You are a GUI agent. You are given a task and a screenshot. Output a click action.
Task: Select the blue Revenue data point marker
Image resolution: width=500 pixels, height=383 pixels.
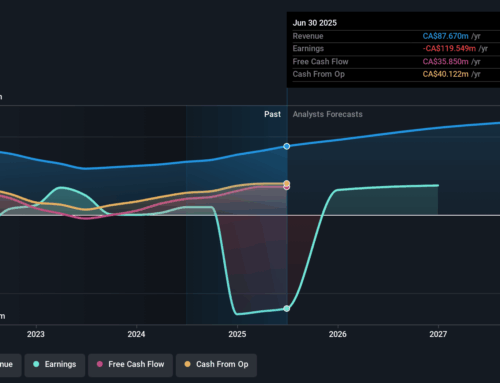(x=287, y=146)
